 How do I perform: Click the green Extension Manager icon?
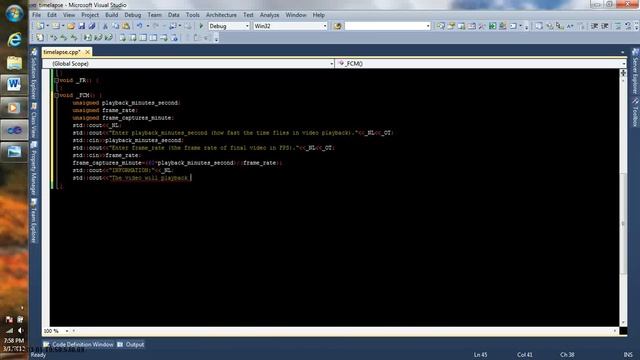click(493, 26)
